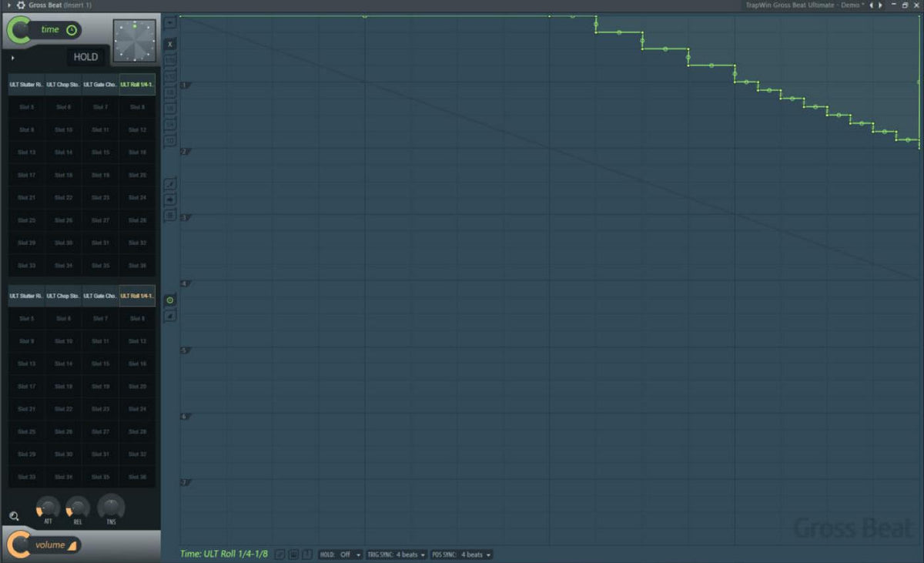Screen dimensions: 924x563
Task: Click the green clock icon next to time
Action: [x=72, y=30]
